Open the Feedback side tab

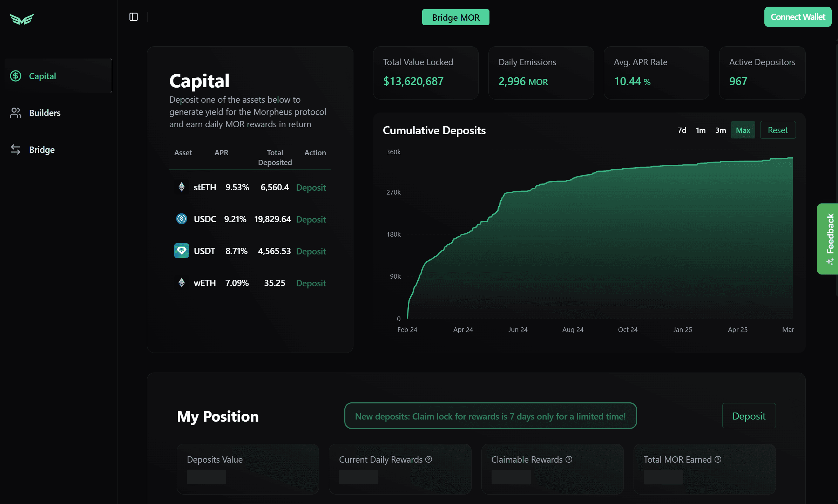(x=828, y=239)
